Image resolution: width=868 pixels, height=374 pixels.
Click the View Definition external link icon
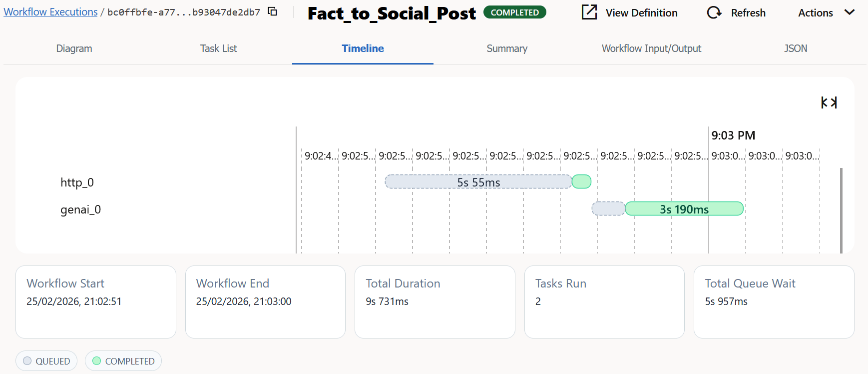point(589,12)
